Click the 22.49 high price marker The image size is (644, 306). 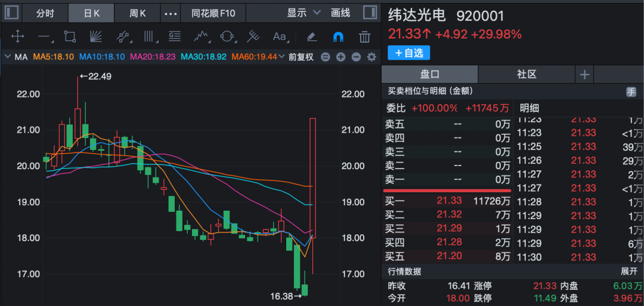pyautogui.click(x=95, y=76)
